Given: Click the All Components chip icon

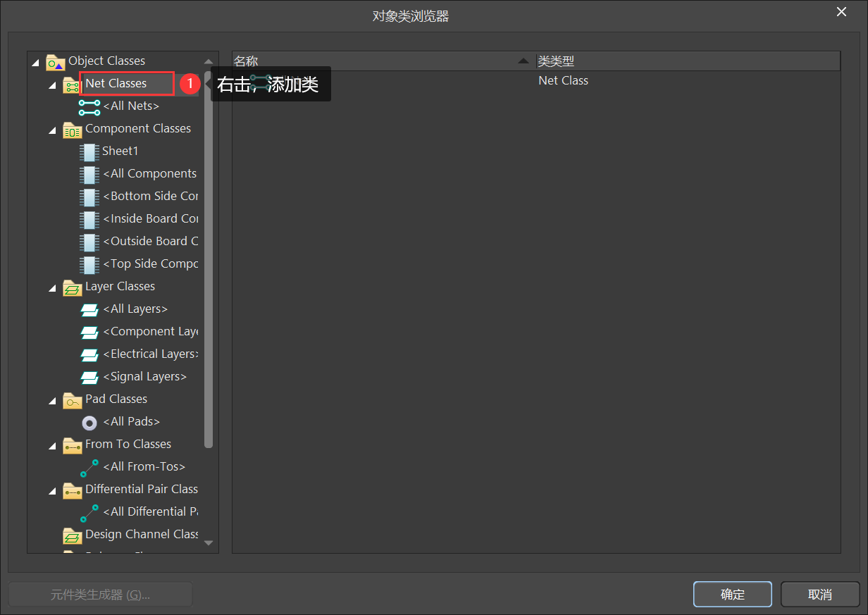Looking at the screenshot, I should tap(89, 175).
